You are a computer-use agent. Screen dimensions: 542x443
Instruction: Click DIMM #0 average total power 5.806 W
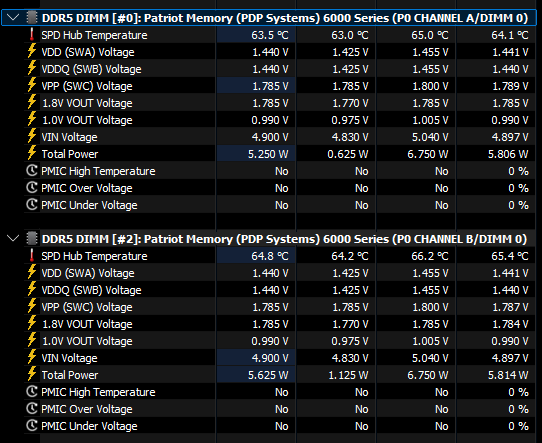508,154
